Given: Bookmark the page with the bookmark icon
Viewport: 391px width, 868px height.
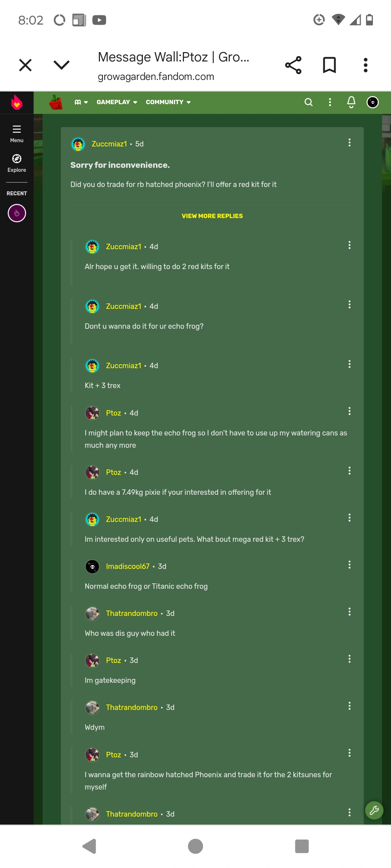Looking at the screenshot, I should 329,65.
